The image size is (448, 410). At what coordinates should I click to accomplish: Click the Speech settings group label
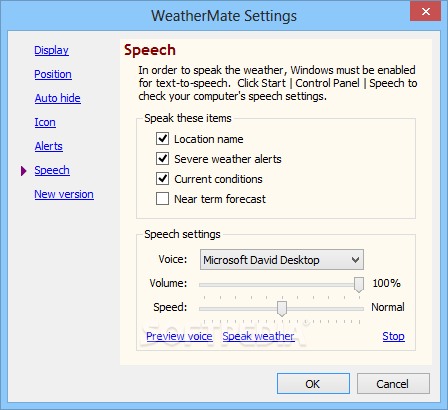click(x=182, y=234)
